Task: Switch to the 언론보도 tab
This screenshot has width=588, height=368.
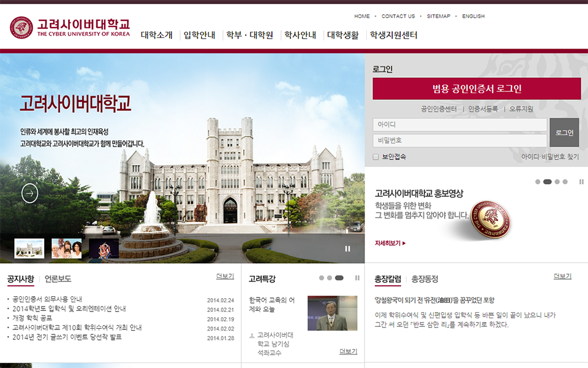Action: [x=58, y=279]
